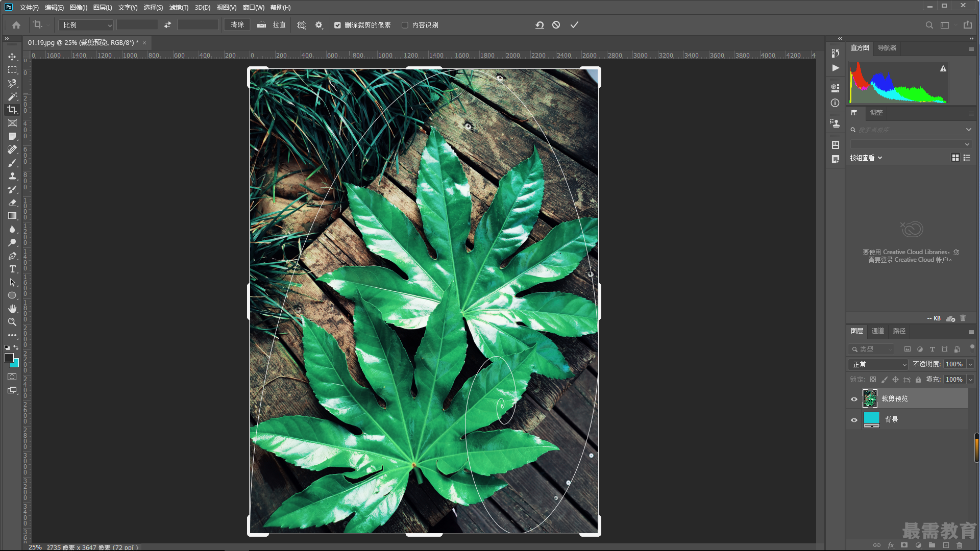This screenshot has height=551, width=980.
Task: Cancel the current crop operation
Action: (556, 24)
